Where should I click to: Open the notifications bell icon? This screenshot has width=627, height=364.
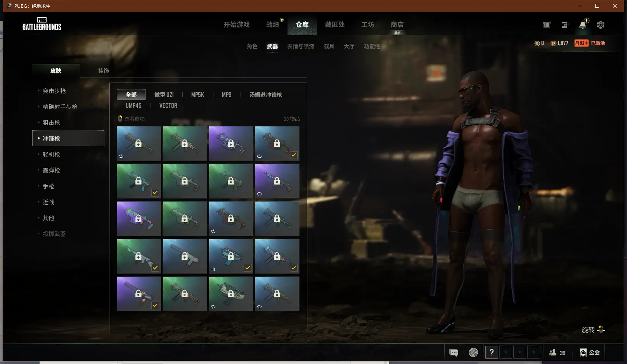click(x=583, y=25)
